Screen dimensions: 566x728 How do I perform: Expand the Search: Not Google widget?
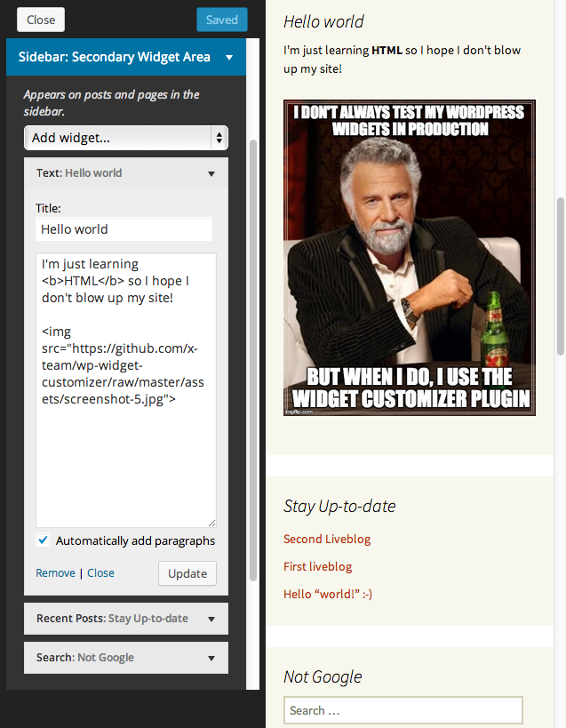tap(126, 658)
